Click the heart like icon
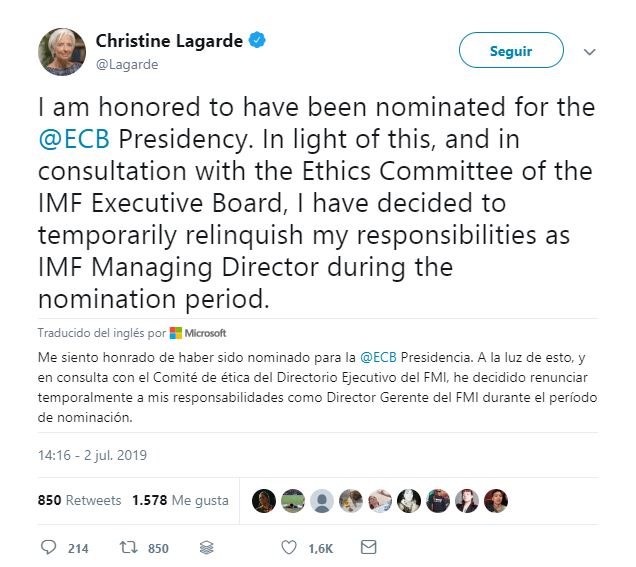Screen dimensions: 636x567 [x=289, y=547]
